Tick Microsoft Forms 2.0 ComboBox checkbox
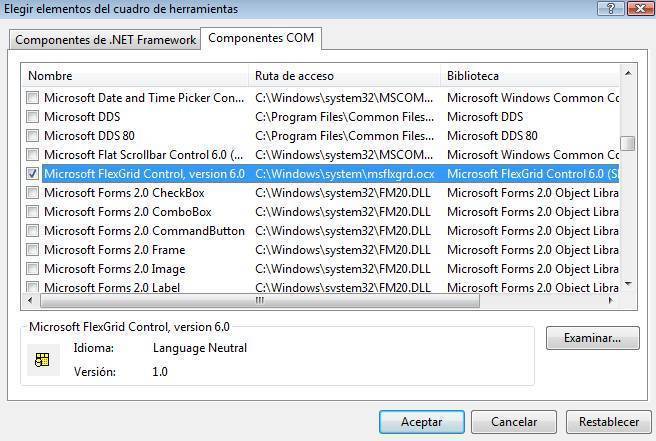 coord(33,212)
